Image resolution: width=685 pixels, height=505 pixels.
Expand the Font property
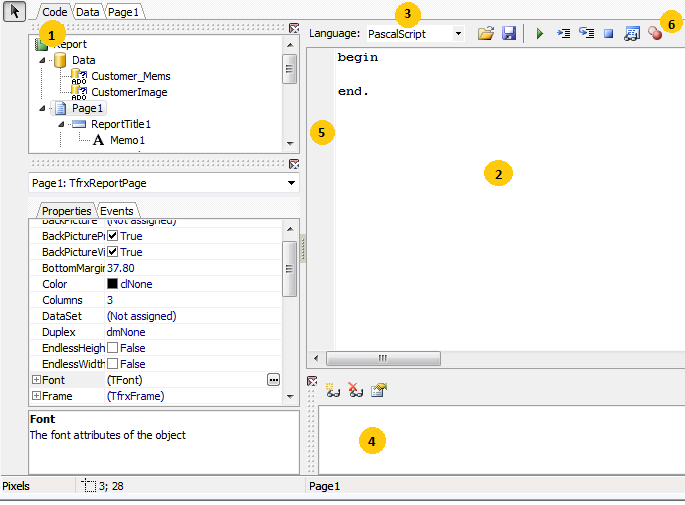(x=36, y=380)
